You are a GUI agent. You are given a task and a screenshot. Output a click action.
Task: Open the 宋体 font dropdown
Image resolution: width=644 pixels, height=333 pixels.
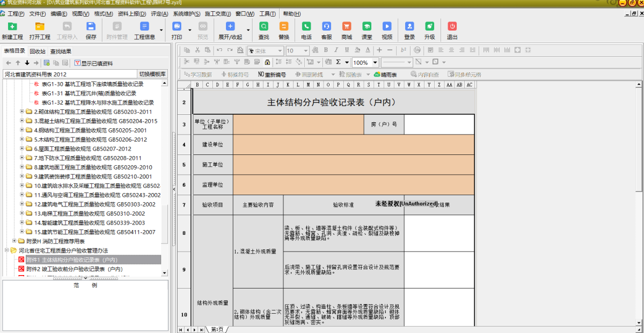coord(266,51)
